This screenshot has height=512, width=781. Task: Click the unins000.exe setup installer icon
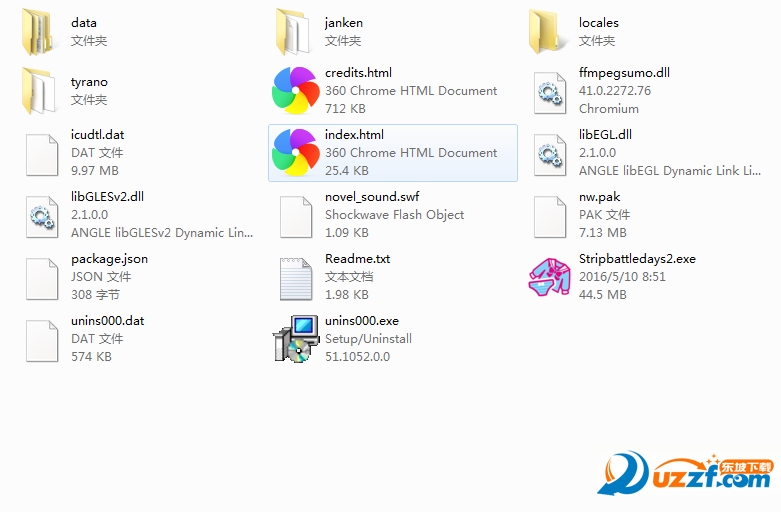click(x=295, y=339)
